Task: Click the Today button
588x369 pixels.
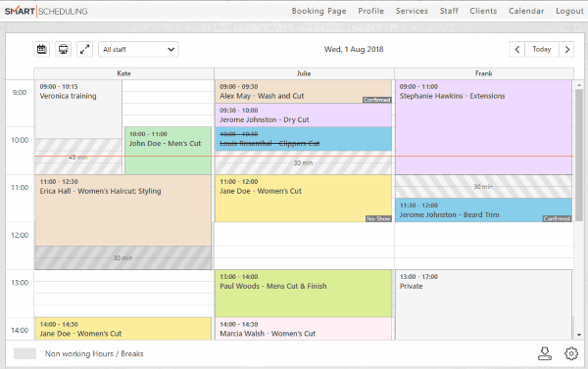Action: coord(542,49)
